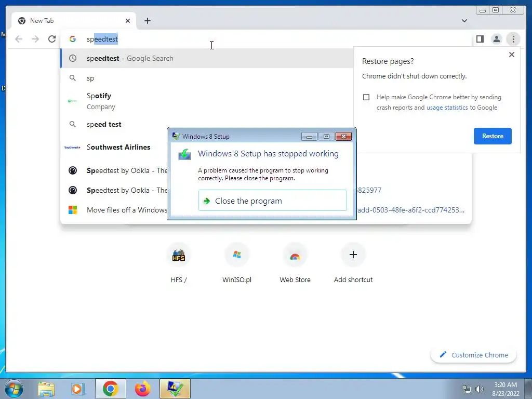The image size is (532, 399).
Task: Launch Windows Media Player from taskbar
Action: point(78,389)
